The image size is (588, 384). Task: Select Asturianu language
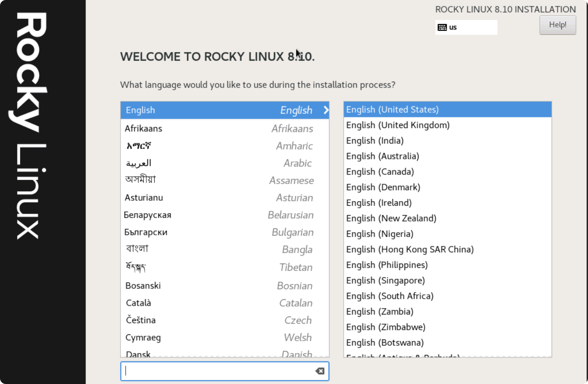click(225, 198)
